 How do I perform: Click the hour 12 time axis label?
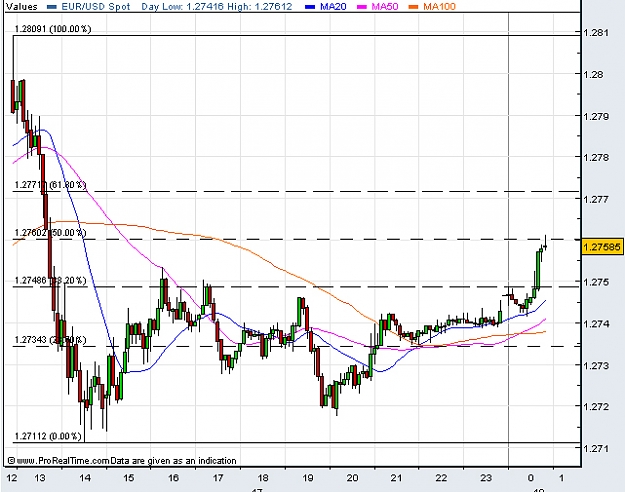point(12,477)
